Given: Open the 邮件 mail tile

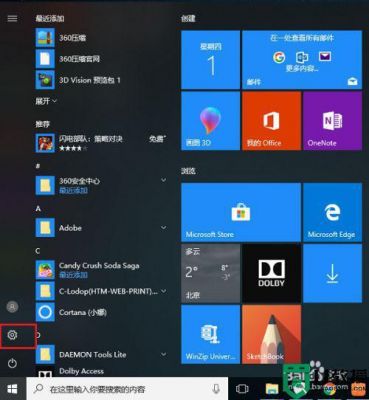Looking at the screenshot, I should (302, 60).
